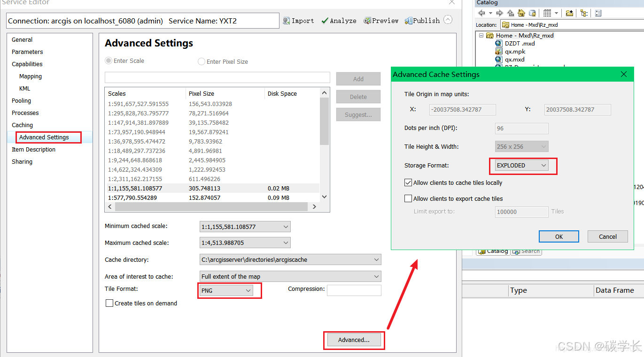Check Create tiles on demand
The height and width of the screenshot is (357, 644).
click(109, 303)
